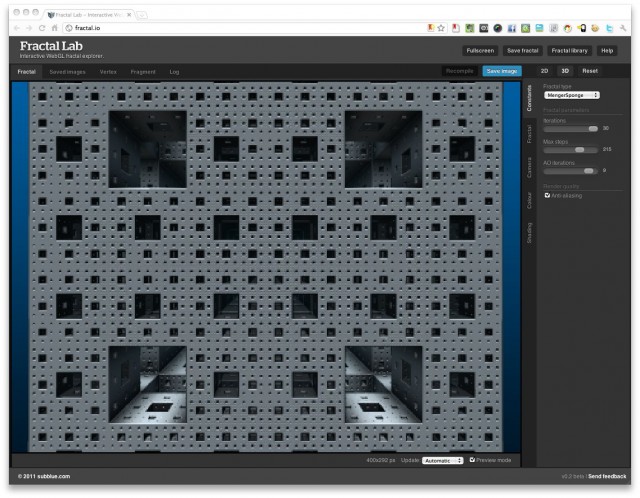Screen dimensions: 640x498
Task: Toggle the Anti-aliasing checkbox
Action: pyautogui.click(x=547, y=195)
